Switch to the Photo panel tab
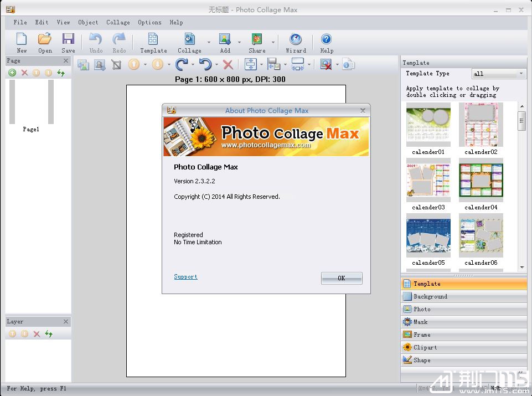 point(464,309)
